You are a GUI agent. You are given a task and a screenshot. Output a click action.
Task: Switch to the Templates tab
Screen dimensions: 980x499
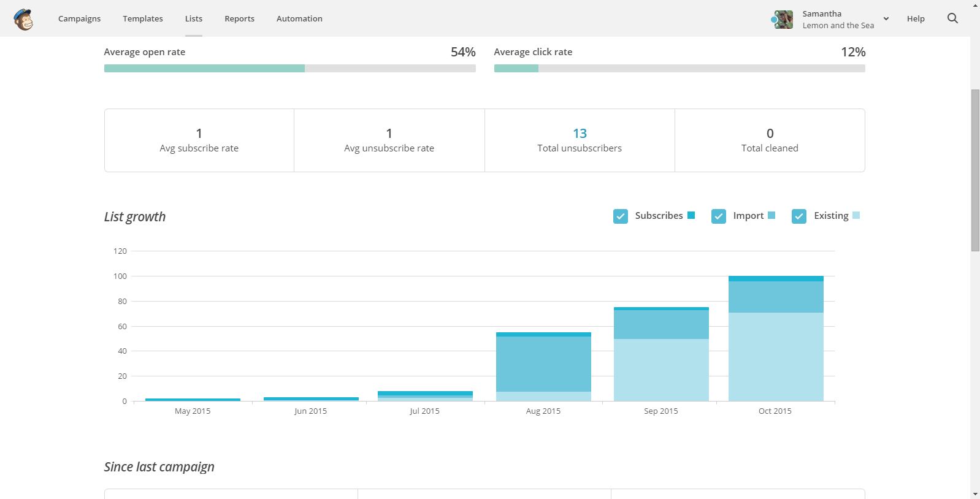point(143,18)
